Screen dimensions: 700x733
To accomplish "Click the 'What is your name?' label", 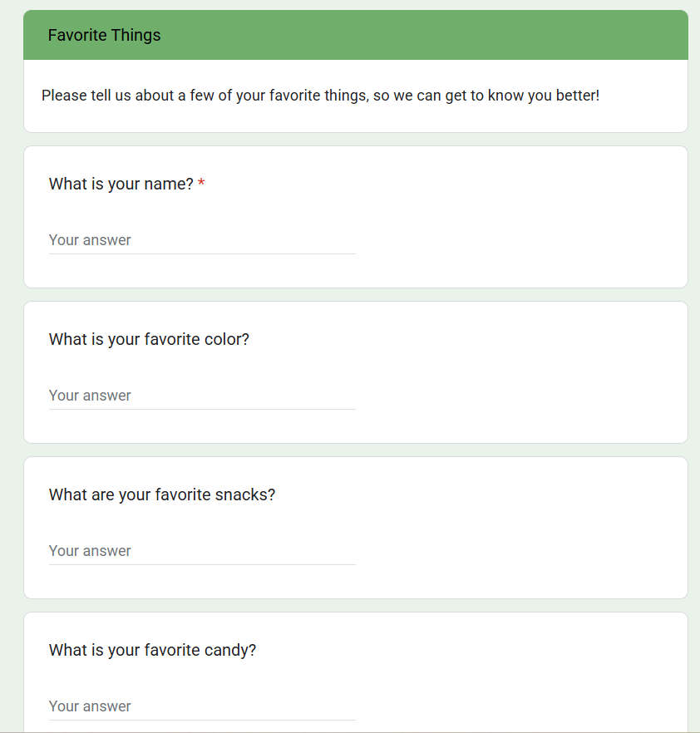I will 121,184.
